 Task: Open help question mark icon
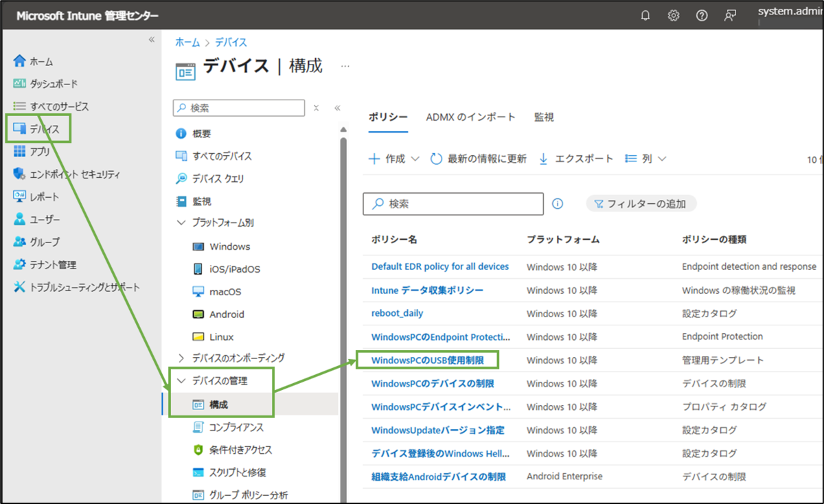tap(702, 15)
